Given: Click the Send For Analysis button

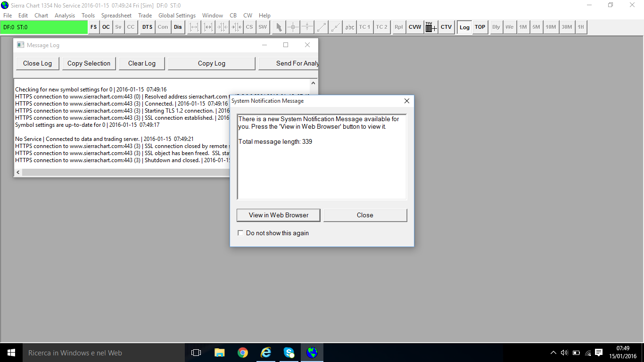Looking at the screenshot, I should (289, 64).
